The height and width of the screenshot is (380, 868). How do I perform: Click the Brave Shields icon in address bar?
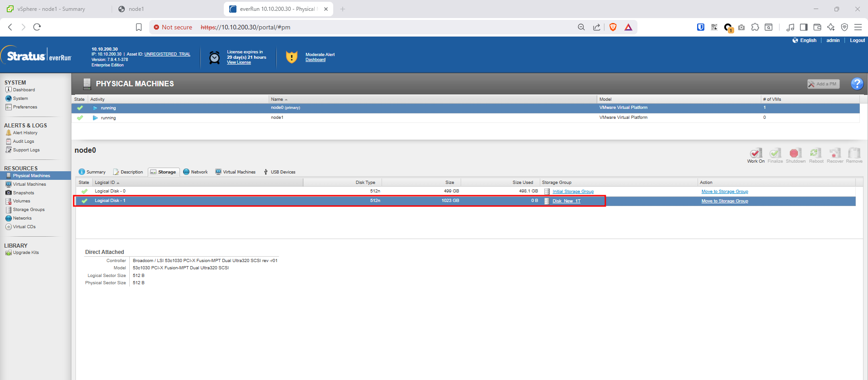click(613, 27)
